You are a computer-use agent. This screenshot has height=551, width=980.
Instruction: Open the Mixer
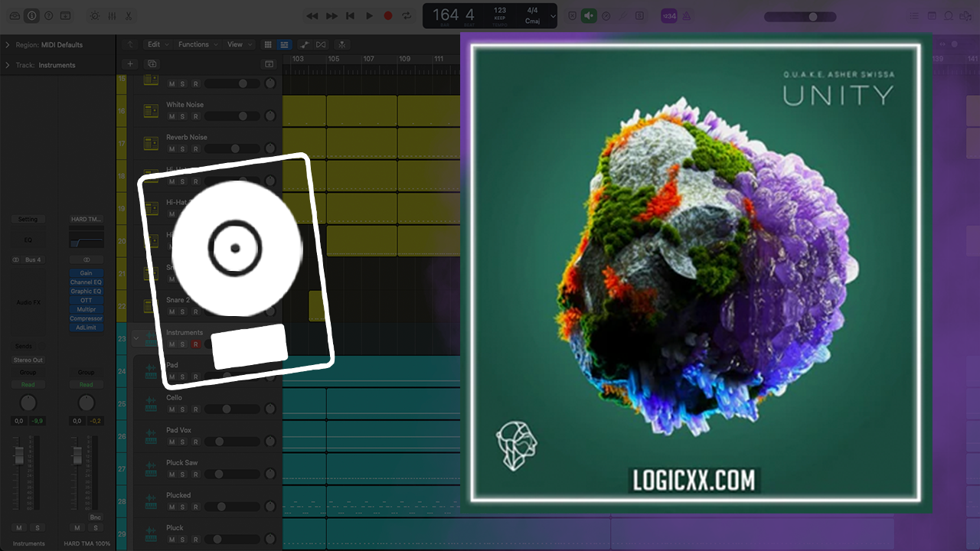click(112, 15)
